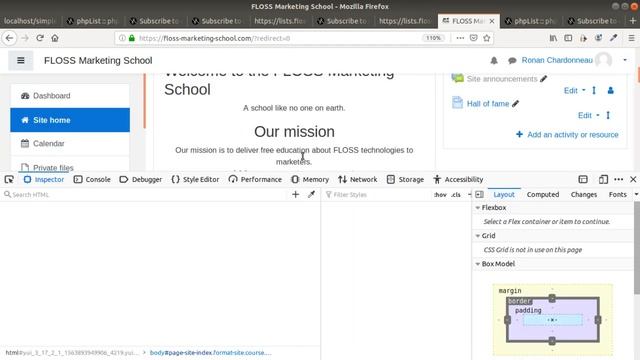Image resolution: width=640 pixels, height=360 pixels.
Task: Switch to the Console tab
Action: [92, 179]
